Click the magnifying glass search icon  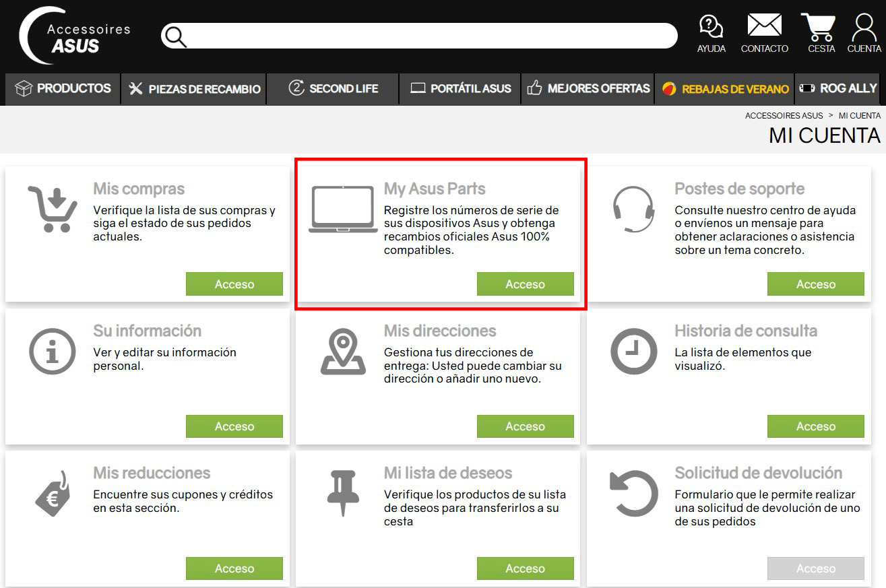(176, 36)
